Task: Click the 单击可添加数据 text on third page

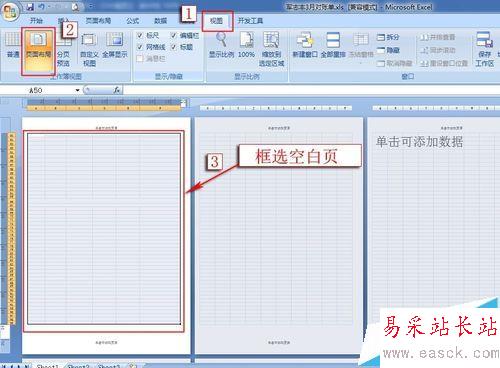Action: click(x=419, y=142)
